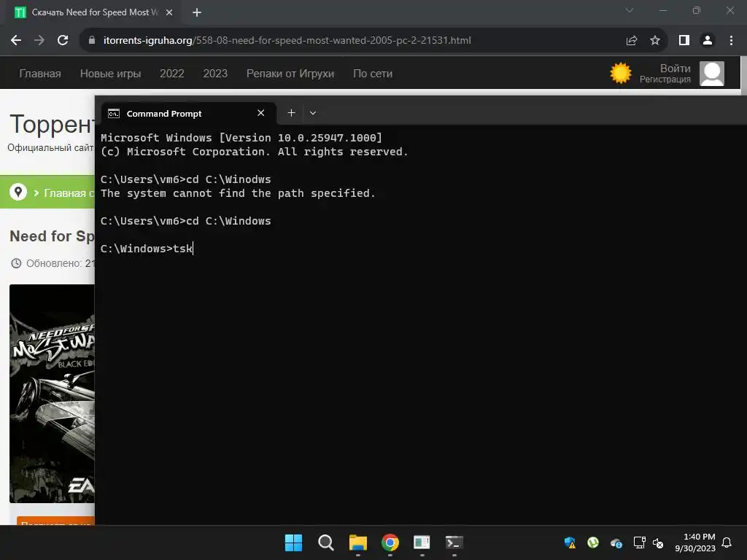Open taskbar Search
The height and width of the screenshot is (560, 747).
tap(326, 542)
